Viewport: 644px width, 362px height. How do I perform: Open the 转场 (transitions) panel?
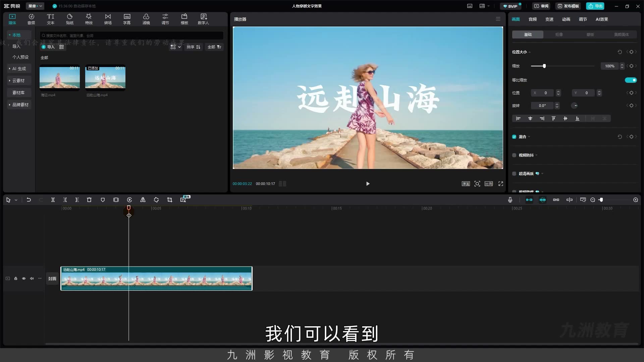[108, 19]
